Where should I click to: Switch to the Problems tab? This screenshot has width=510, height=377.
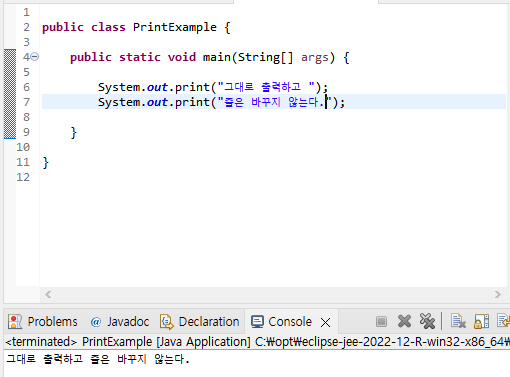pos(52,322)
